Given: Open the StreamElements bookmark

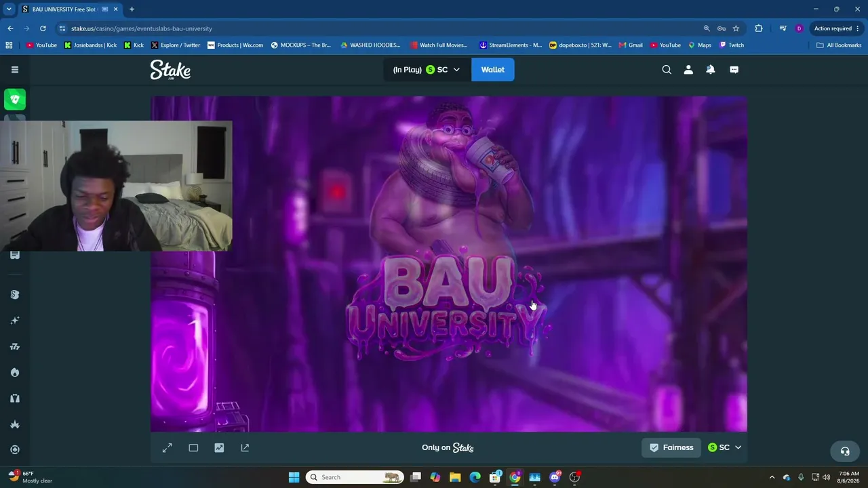Looking at the screenshot, I should (511, 45).
